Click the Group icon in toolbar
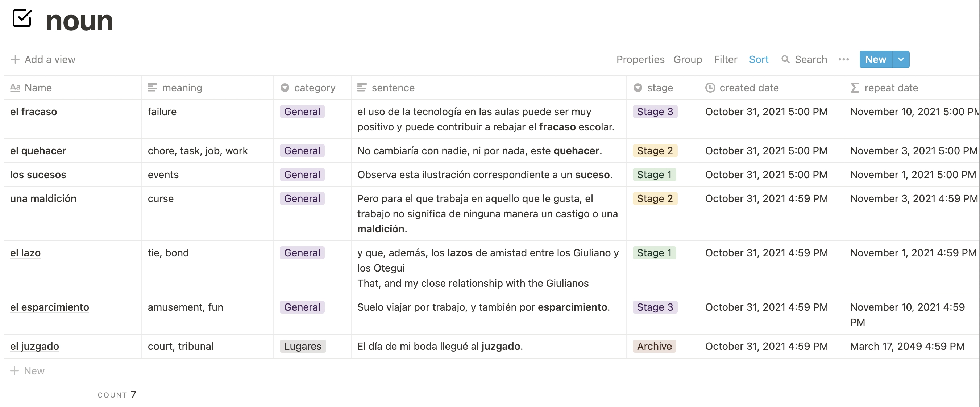980x407 pixels. click(688, 59)
